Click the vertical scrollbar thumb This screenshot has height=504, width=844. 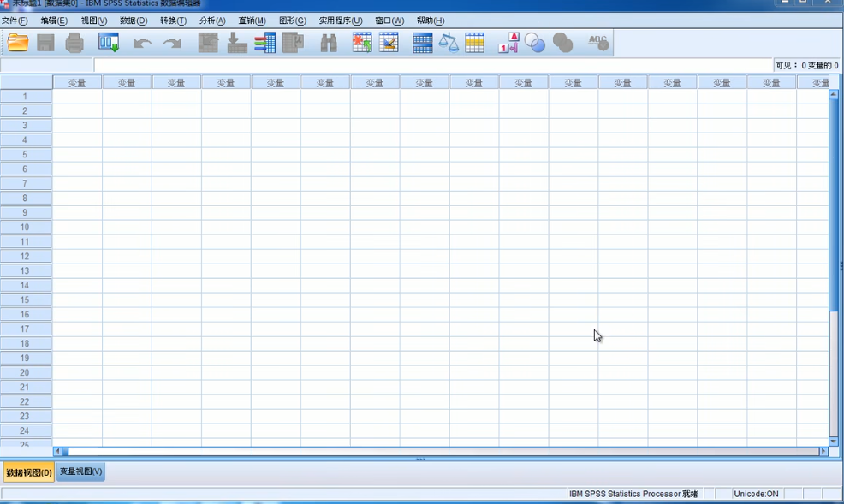pos(833,205)
